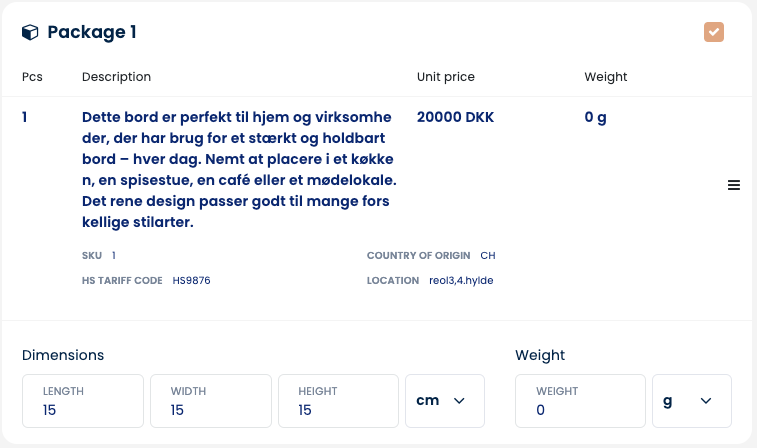The width and height of the screenshot is (757, 448).
Task: Click the Unit price column header
Action: click(445, 77)
